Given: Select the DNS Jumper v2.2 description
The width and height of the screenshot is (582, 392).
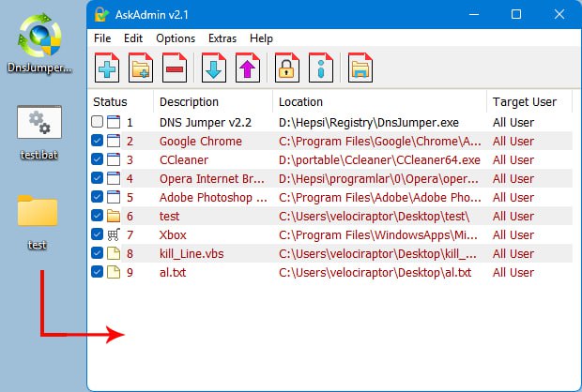Looking at the screenshot, I should pyautogui.click(x=206, y=123).
